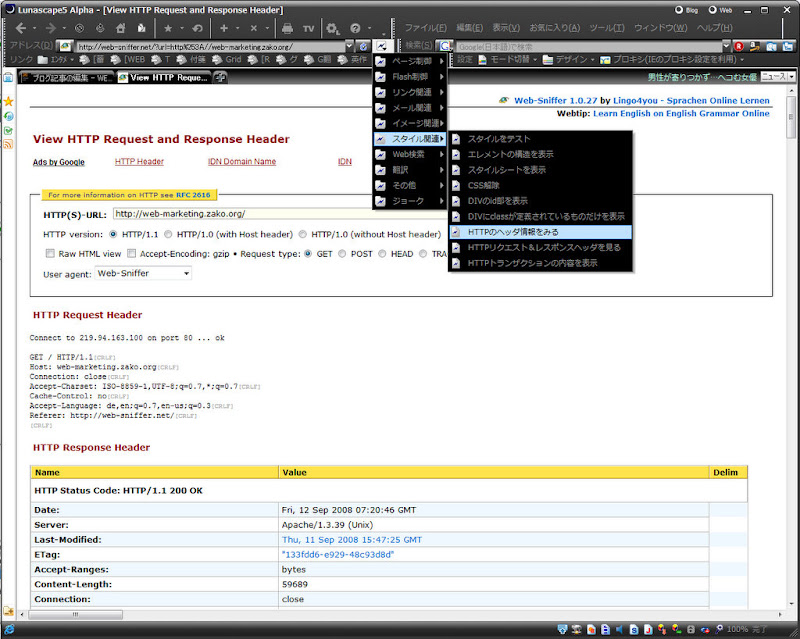Select HTTP/1.0 (with Host header) option
The height and width of the screenshot is (639, 800).
(x=168, y=234)
